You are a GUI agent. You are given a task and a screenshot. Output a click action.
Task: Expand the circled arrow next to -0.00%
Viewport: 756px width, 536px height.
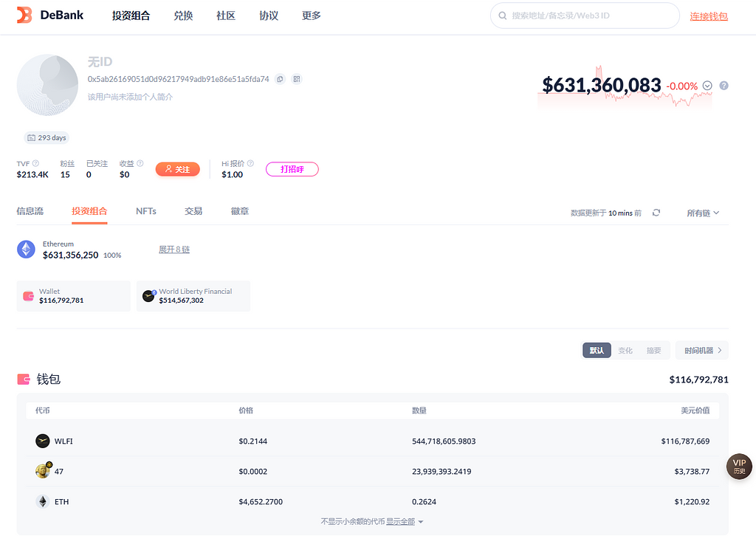(x=707, y=86)
